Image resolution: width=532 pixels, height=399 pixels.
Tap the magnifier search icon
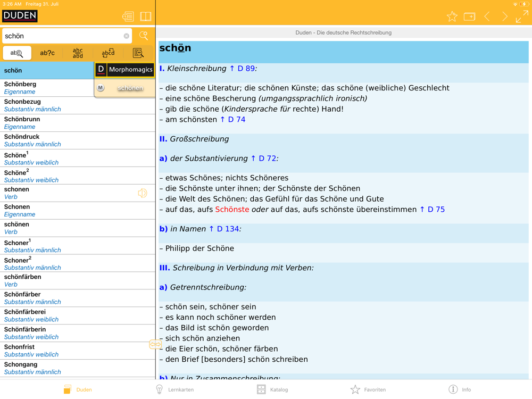tap(144, 36)
